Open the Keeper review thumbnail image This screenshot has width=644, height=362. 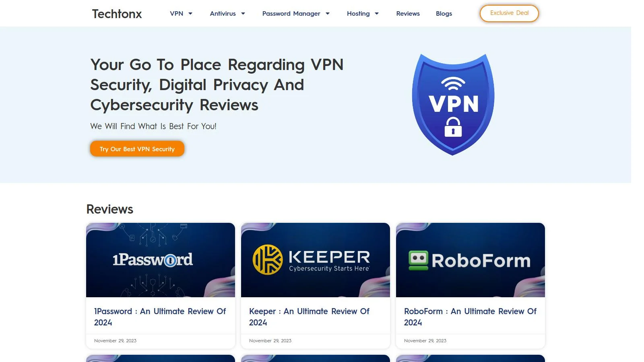tap(316, 260)
